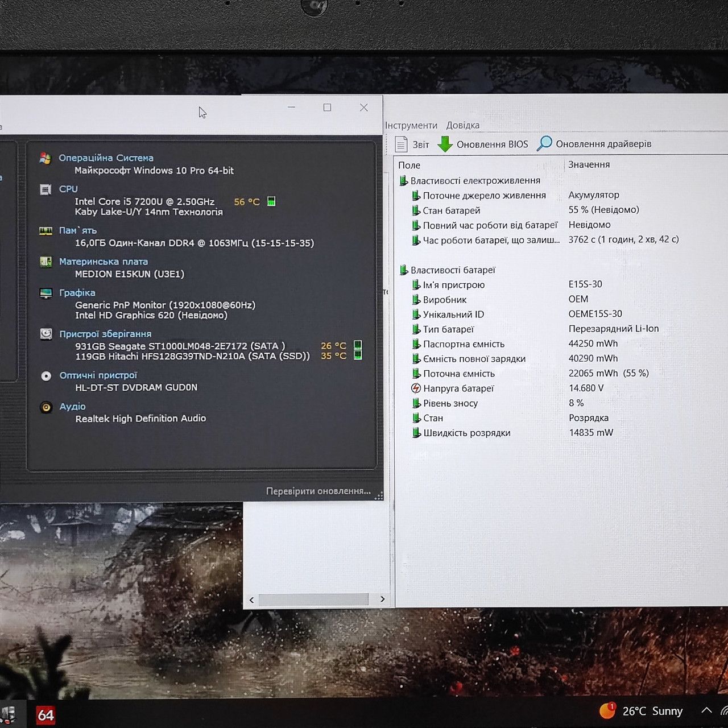Click the motherboard icon in Speccy

(x=45, y=262)
